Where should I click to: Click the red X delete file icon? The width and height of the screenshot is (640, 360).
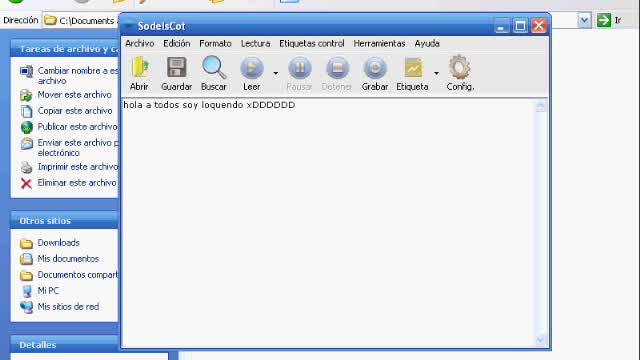coord(26,183)
